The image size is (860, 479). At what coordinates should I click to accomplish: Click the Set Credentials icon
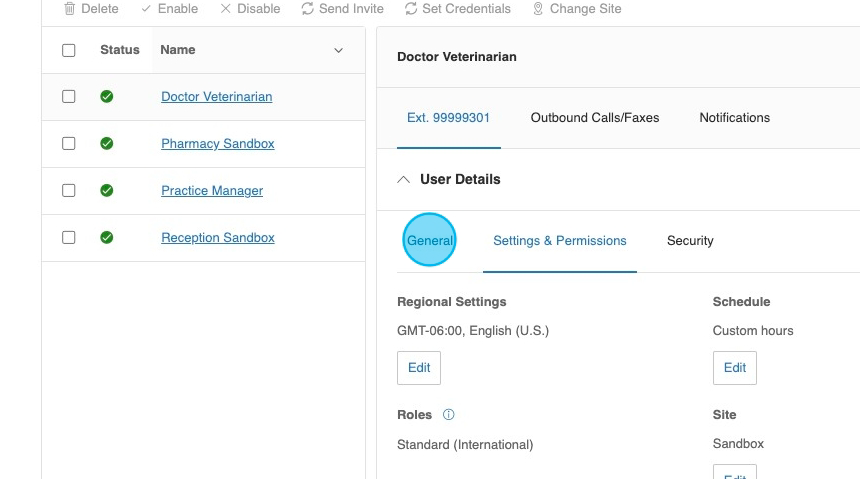coord(411,9)
